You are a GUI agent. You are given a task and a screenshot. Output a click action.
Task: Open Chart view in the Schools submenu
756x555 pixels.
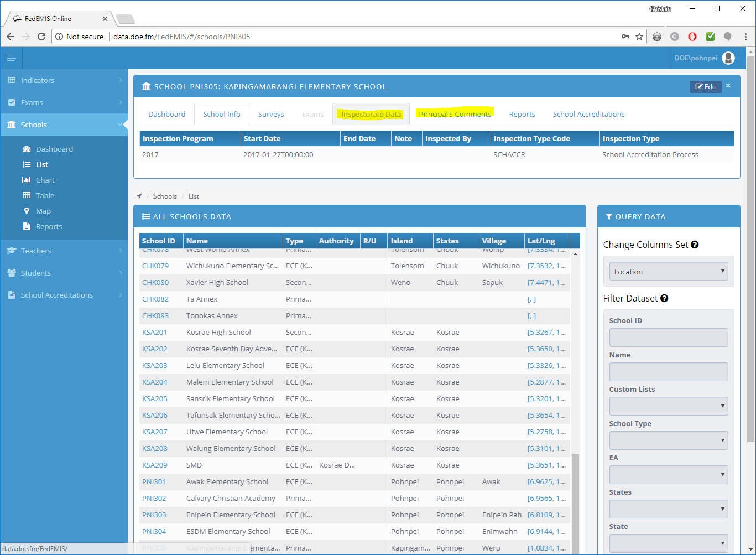(x=45, y=180)
